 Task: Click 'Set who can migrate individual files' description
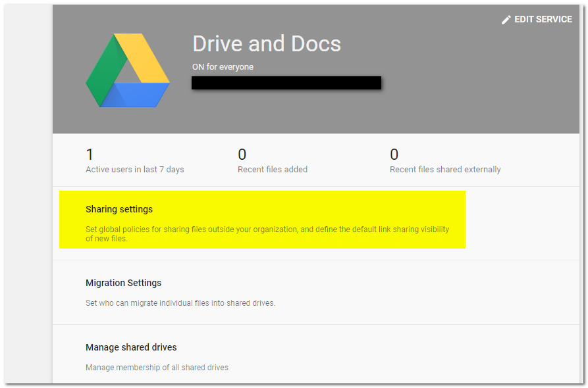tap(180, 303)
